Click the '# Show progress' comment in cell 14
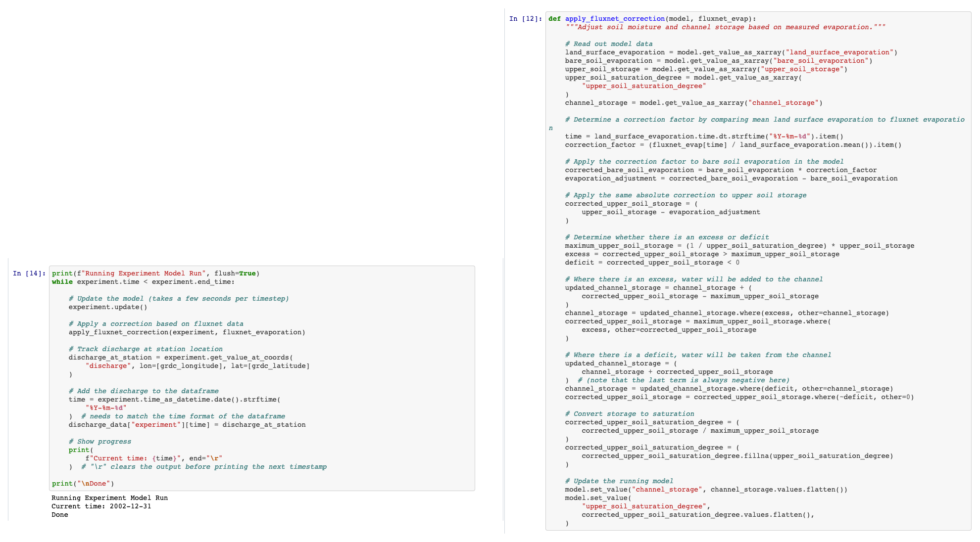980x542 pixels. (100, 442)
